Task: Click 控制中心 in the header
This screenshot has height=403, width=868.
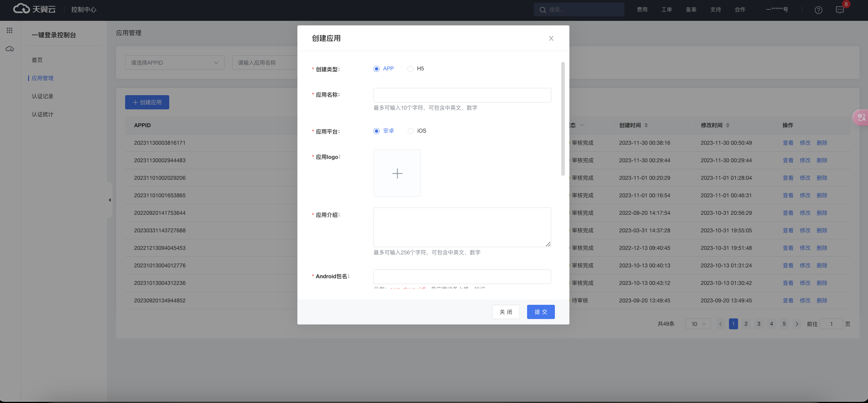Action: (x=83, y=10)
